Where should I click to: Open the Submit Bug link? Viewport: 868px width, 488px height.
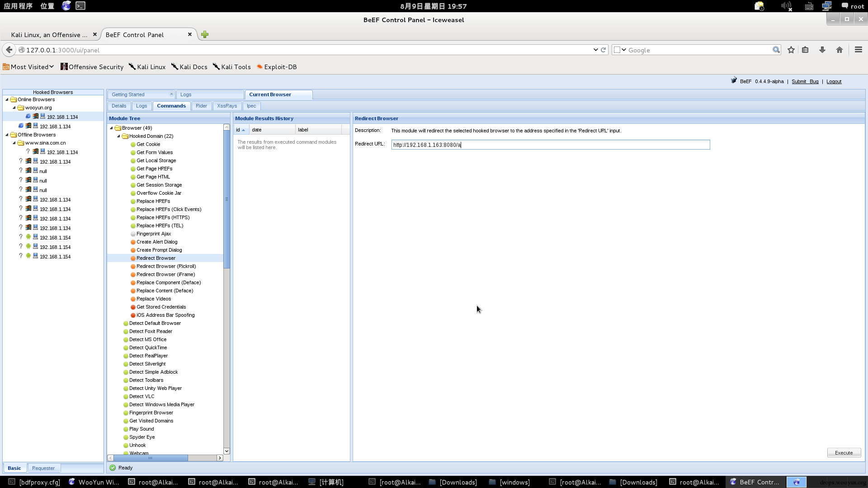[x=805, y=81]
